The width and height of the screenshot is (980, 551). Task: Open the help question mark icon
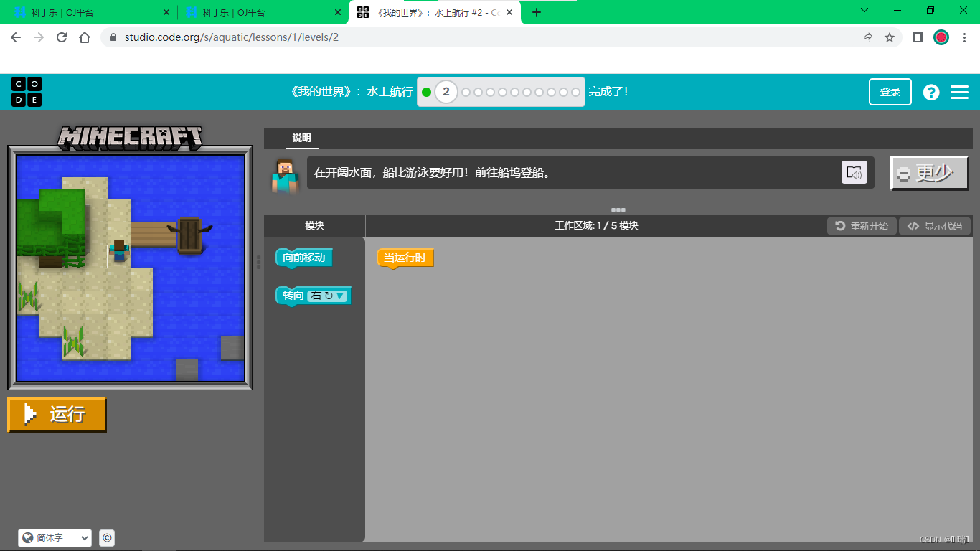[931, 92]
